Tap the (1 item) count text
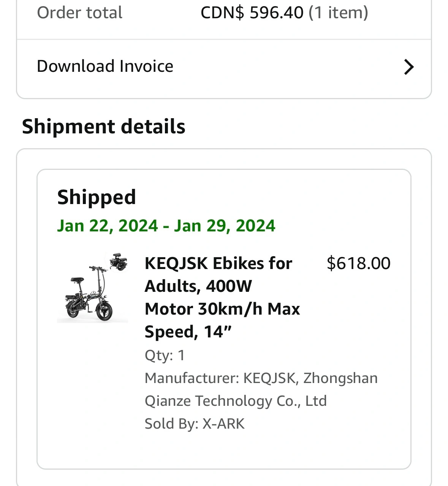The height and width of the screenshot is (486, 448). point(338,13)
